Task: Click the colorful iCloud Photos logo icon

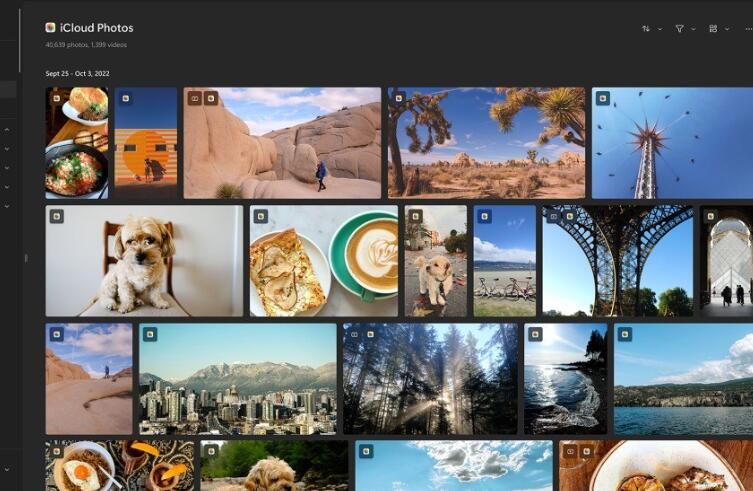Action: tap(50, 27)
